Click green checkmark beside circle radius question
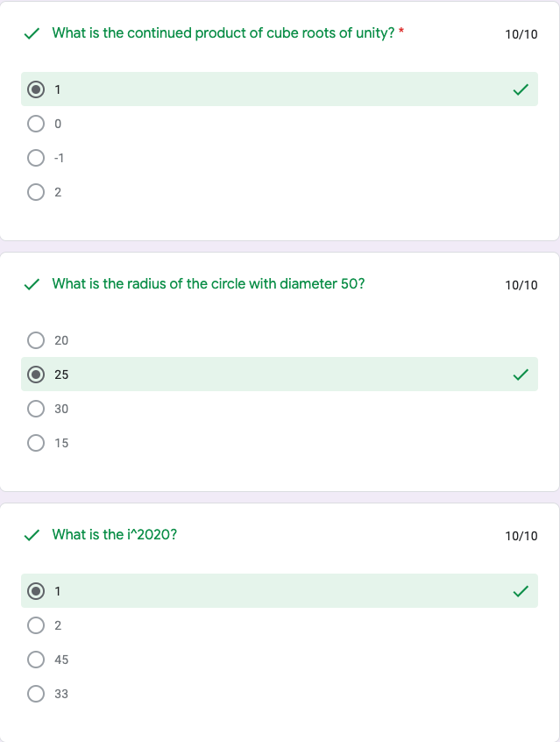Screen dimensions: 560x742 point(31,285)
